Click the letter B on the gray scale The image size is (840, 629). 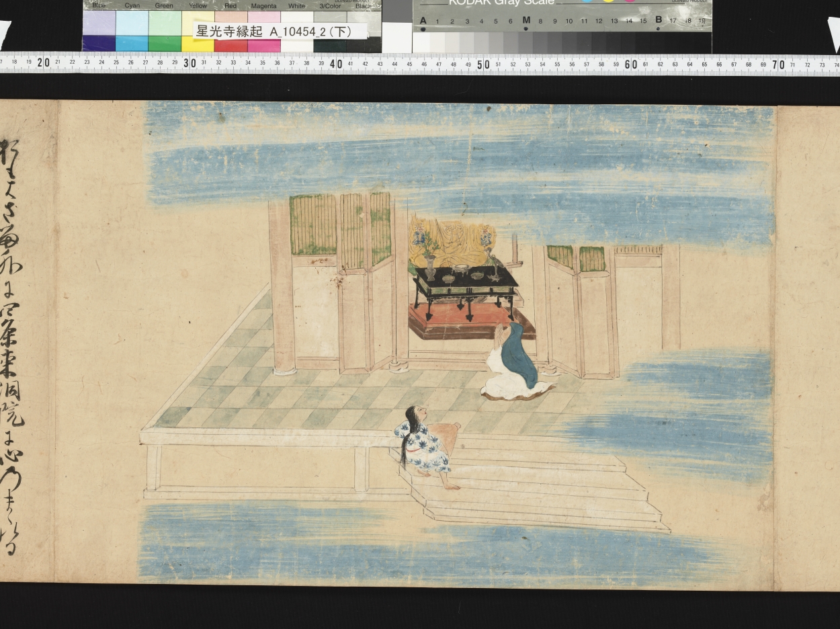click(x=658, y=20)
